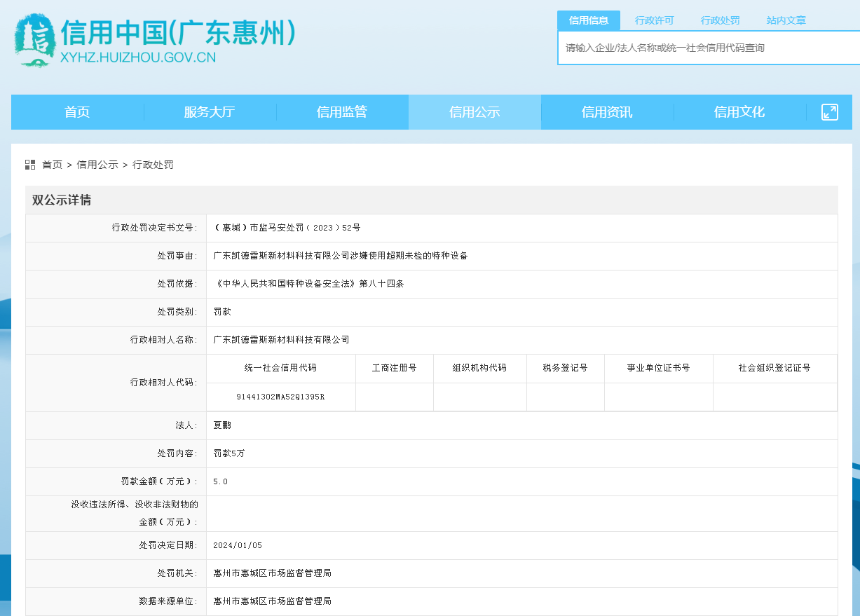Screen dimensions: 860x616
Task: Click the 行政处罚决定书文号 field label
Action: coord(155,228)
